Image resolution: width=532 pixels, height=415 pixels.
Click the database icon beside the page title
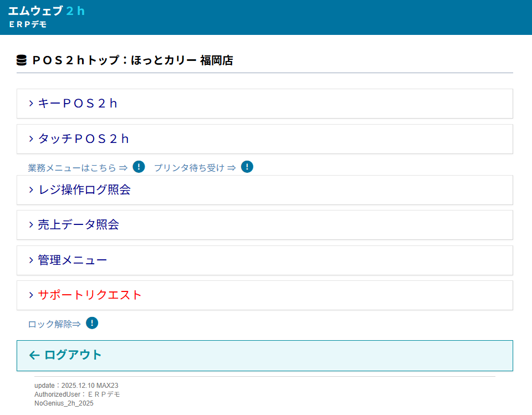click(22, 60)
